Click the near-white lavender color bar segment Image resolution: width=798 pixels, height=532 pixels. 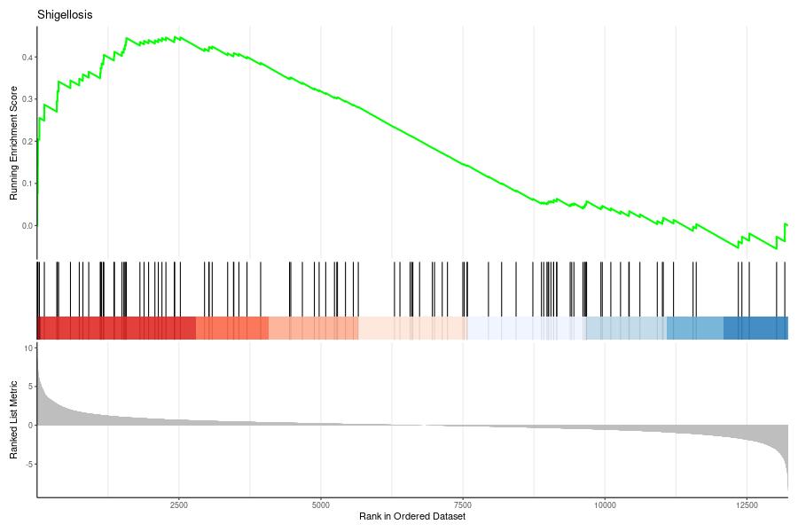click(x=527, y=328)
